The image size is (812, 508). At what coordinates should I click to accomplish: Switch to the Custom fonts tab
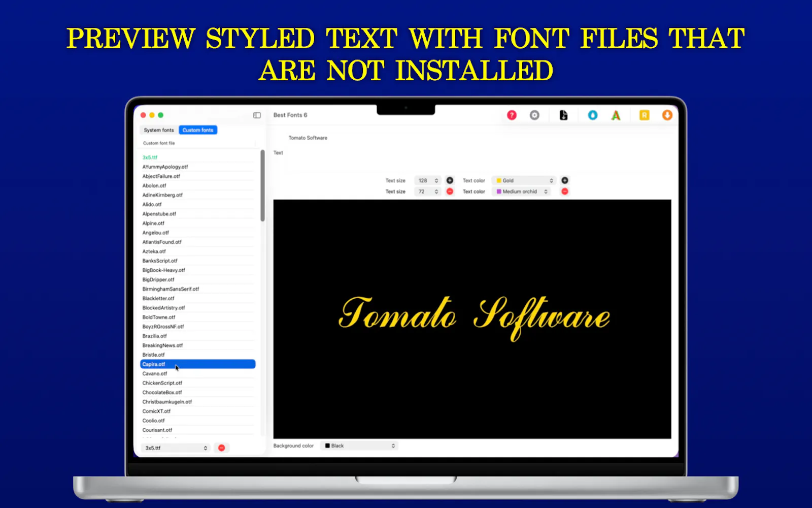click(x=198, y=130)
